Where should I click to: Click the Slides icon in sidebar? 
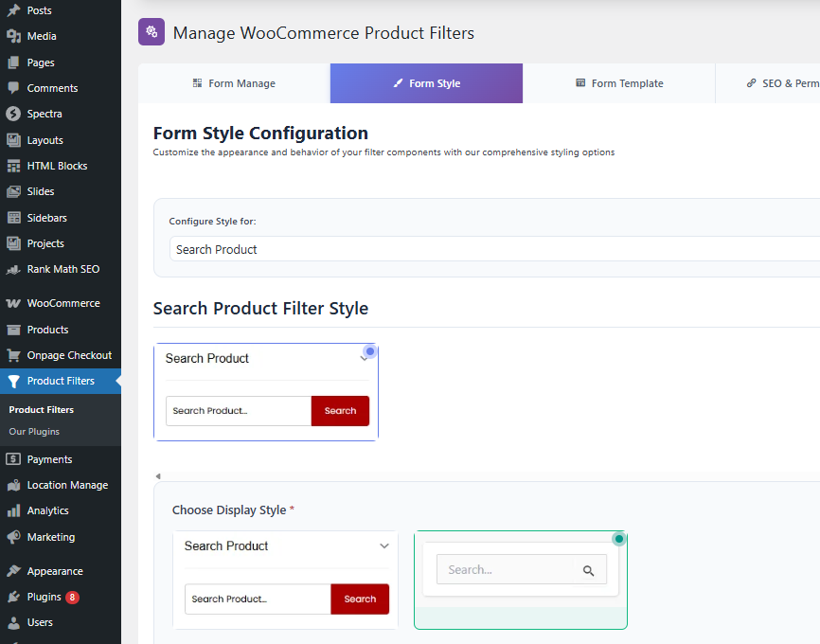point(13,191)
